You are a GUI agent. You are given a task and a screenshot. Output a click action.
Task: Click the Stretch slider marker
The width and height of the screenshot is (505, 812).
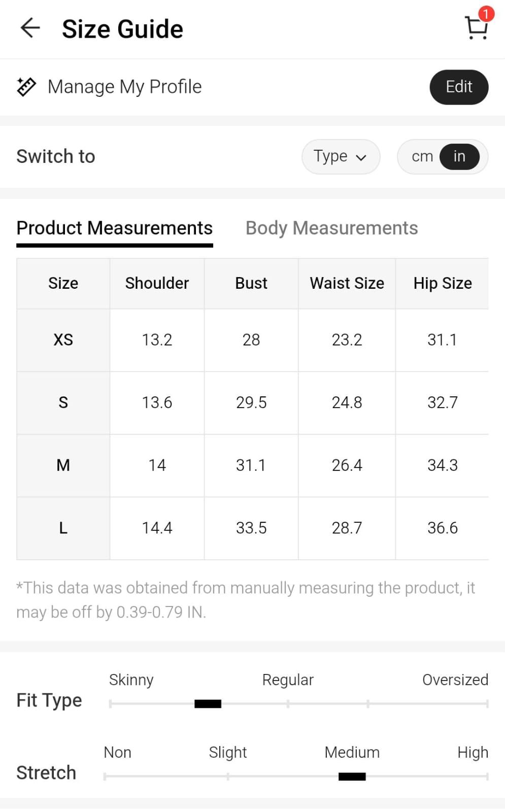coord(352,776)
